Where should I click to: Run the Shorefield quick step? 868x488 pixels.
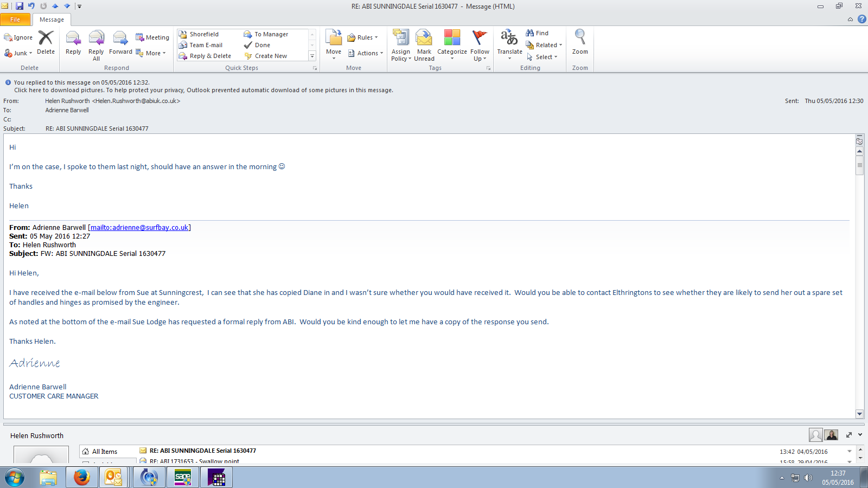[199, 34]
